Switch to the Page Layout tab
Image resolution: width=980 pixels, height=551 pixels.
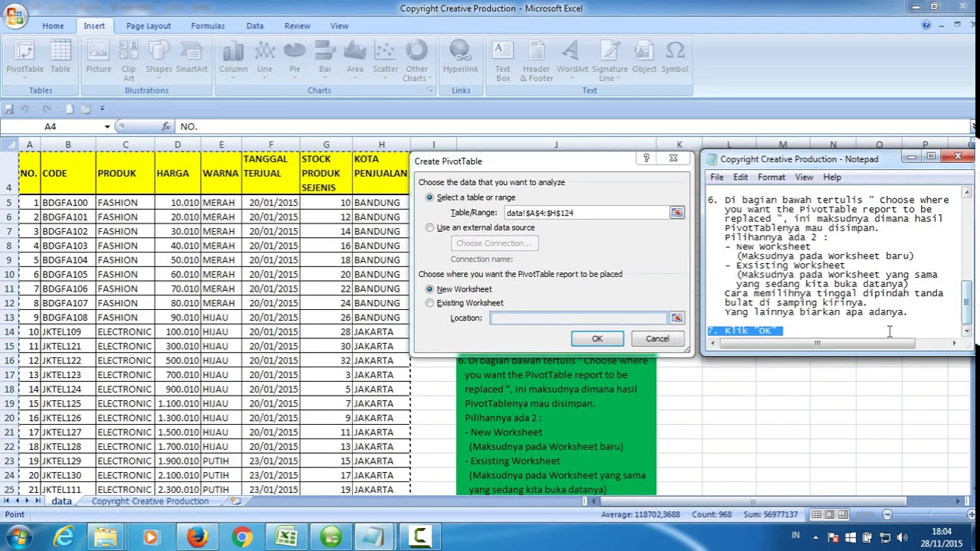[x=149, y=26]
